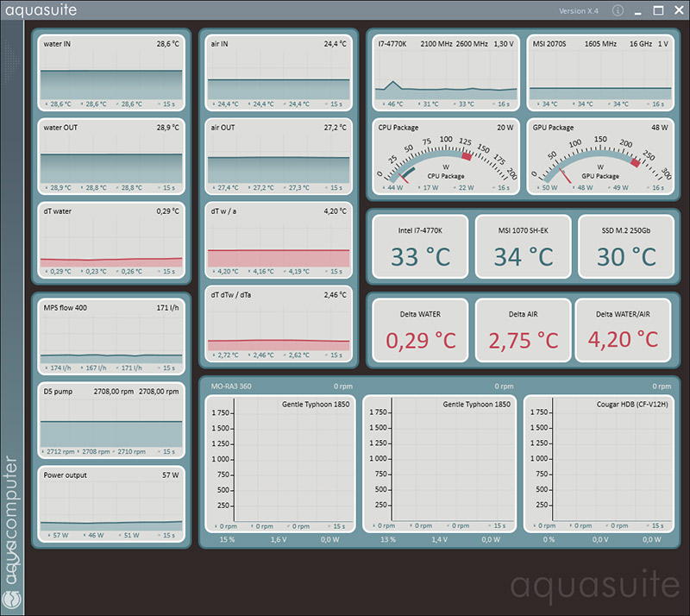690x616 pixels.
Task: Select the MSI 2070S GPU chart
Action: click(x=600, y=73)
